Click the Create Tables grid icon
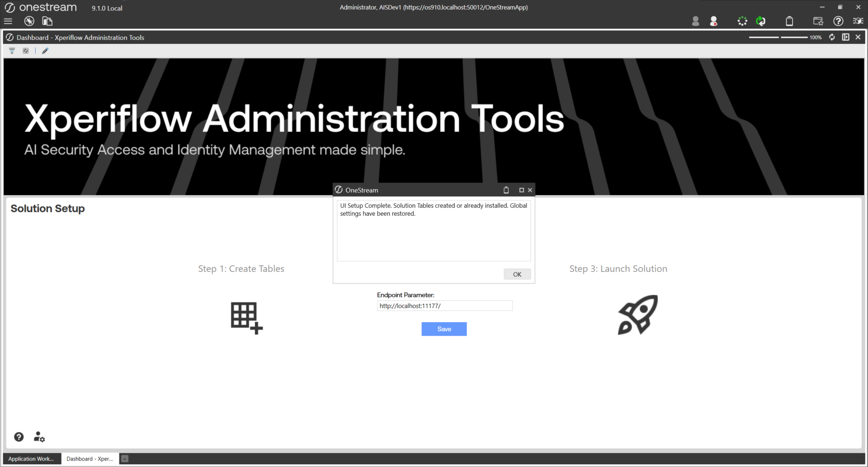Viewport: 868px width, 467px height. 246,318
